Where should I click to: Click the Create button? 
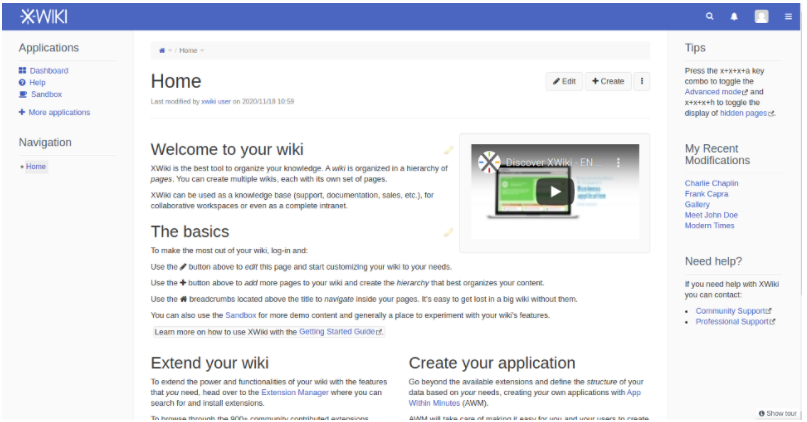pyautogui.click(x=607, y=81)
